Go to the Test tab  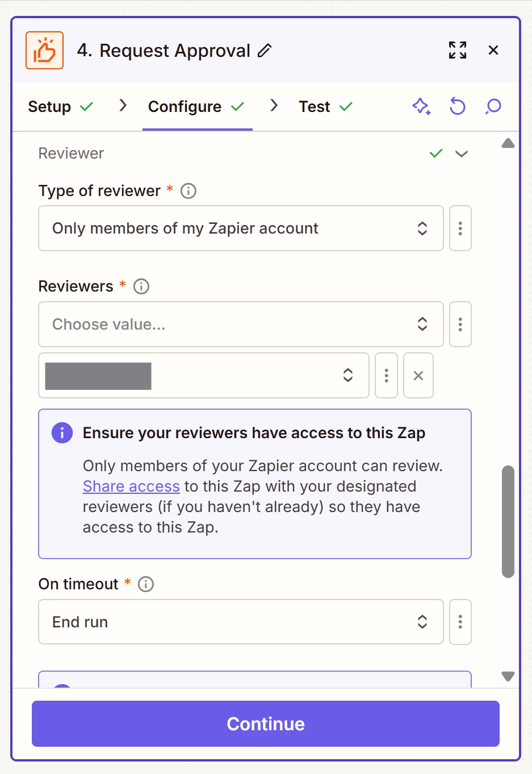[x=326, y=106]
